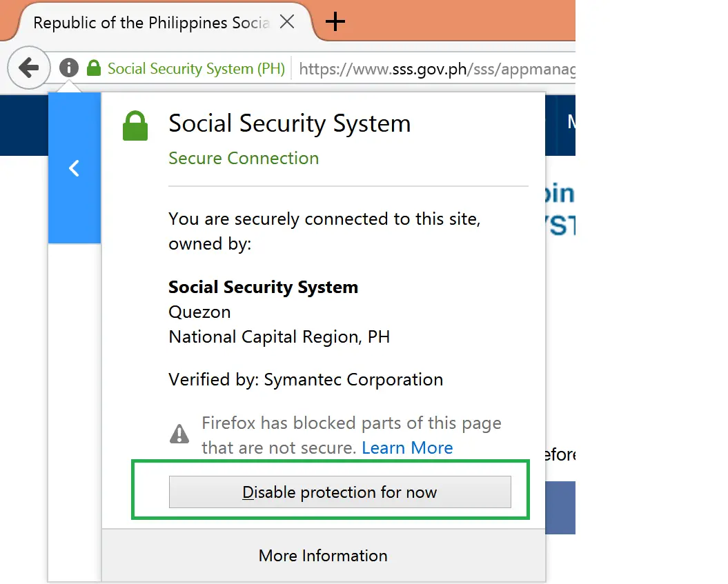The image size is (728, 584).
Task: Close the Republic of the Philippines tab
Action: pyautogui.click(x=287, y=21)
